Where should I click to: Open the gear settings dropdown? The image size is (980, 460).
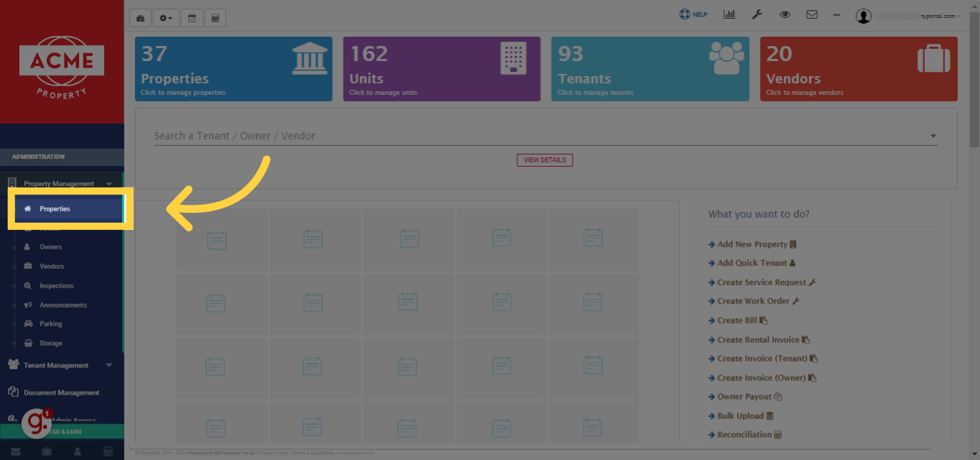click(165, 17)
